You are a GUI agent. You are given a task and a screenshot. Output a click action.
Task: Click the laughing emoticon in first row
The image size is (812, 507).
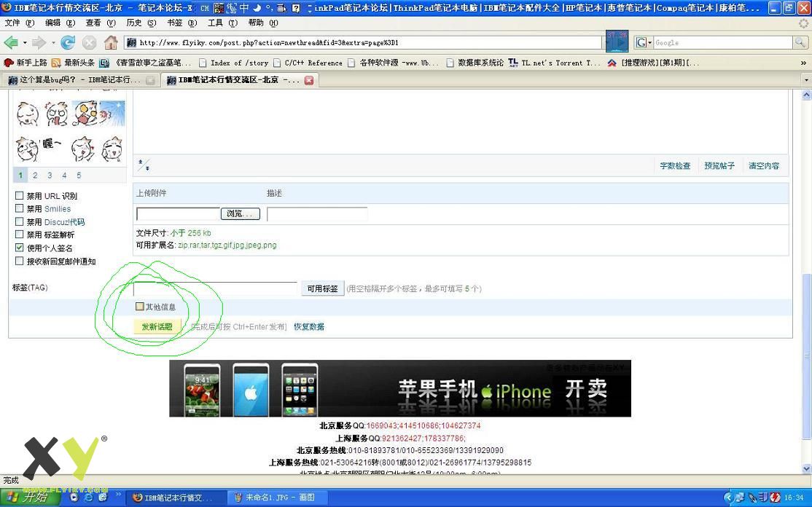pyautogui.click(x=28, y=114)
